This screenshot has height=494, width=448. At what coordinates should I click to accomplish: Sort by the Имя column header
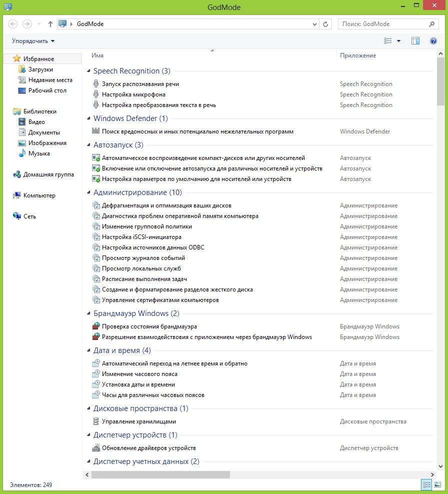pyautogui.click(x=97, y=55)
